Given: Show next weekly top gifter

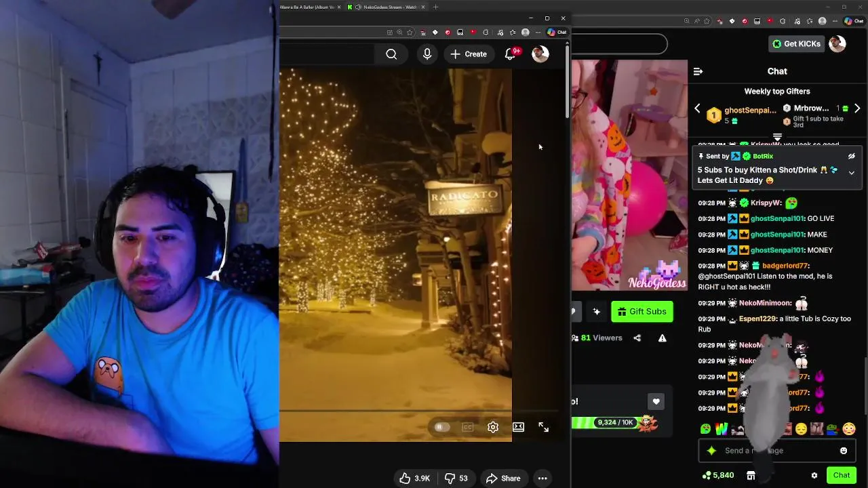Looking at the screenshot, I should point(857,108).
